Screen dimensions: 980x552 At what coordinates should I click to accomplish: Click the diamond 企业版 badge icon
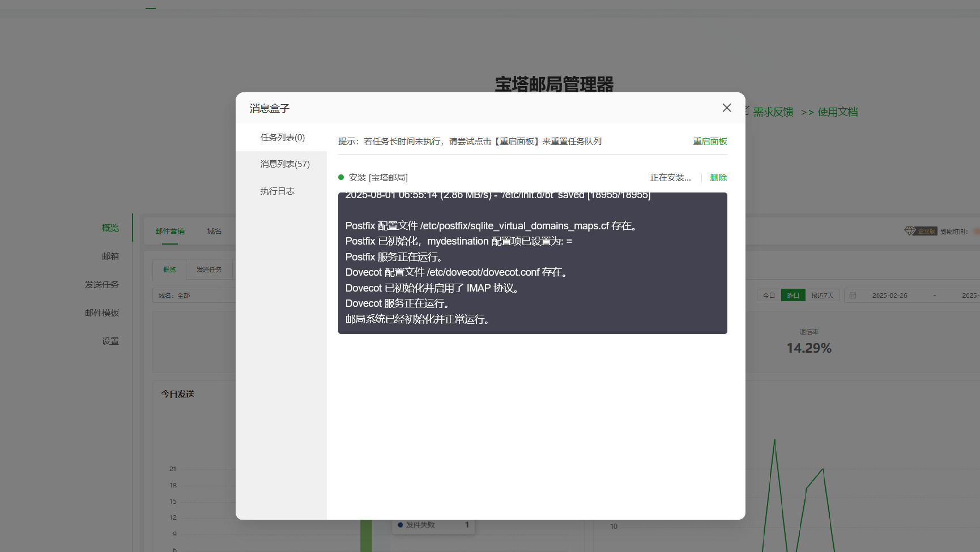910,231
